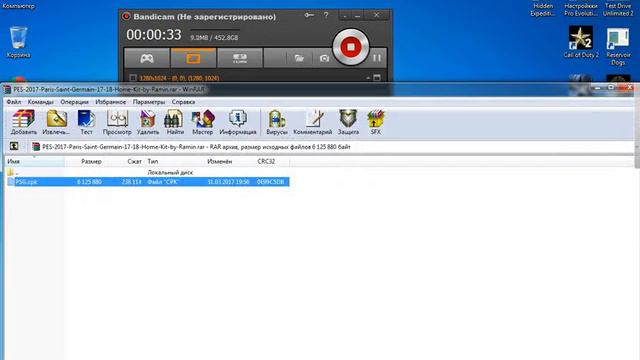Select Call of Duty 2 desktop shortcut
The image size is (640, 360).
point(581,42)
